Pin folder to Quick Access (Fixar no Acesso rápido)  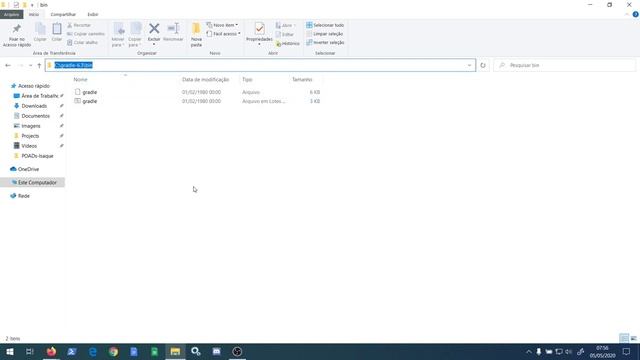(x=17, y=35)
